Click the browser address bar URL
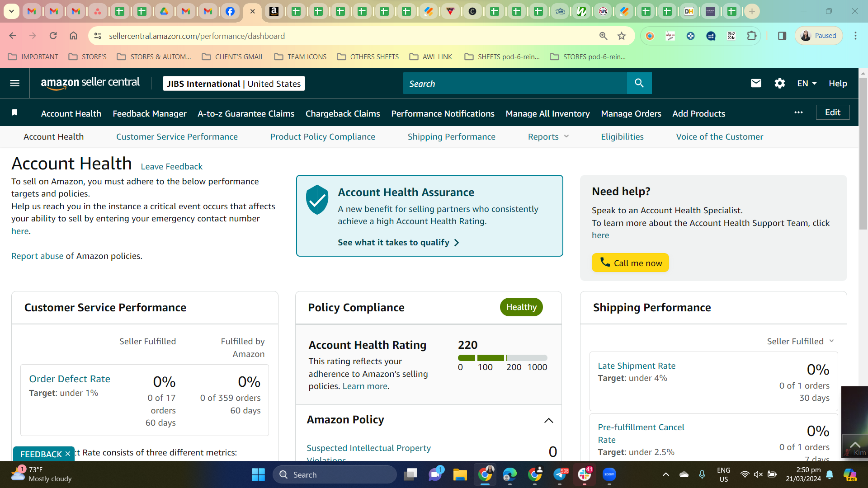Image resolution: width=868 pixels, height=488 pixels. (197, 36)
